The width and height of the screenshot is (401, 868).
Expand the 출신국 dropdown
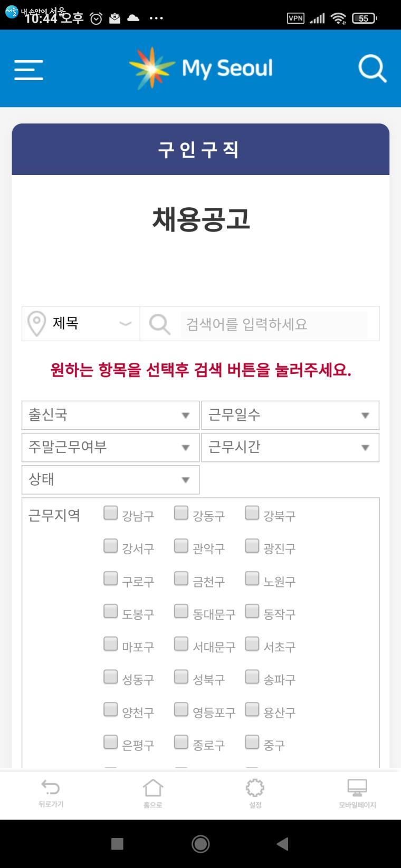coord(110,415)
